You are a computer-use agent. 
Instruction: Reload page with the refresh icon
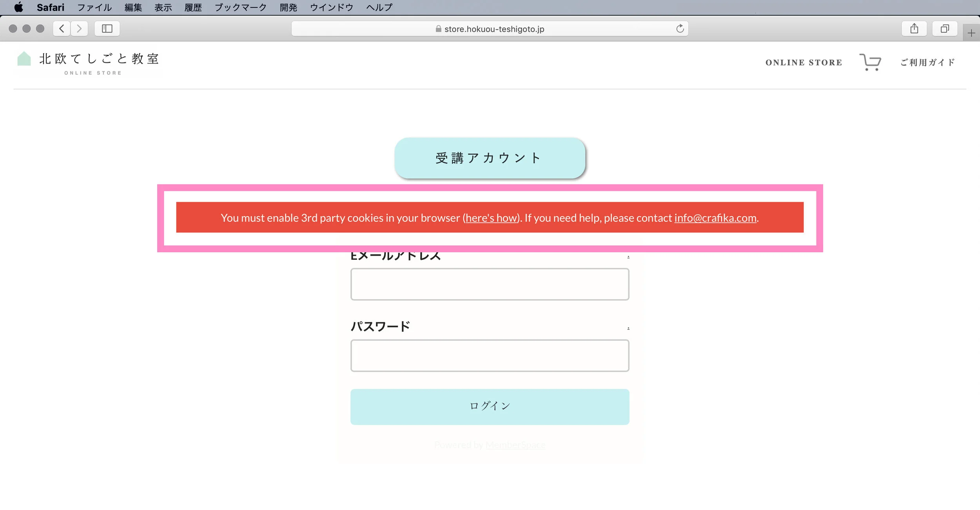[x=680, y=29]
